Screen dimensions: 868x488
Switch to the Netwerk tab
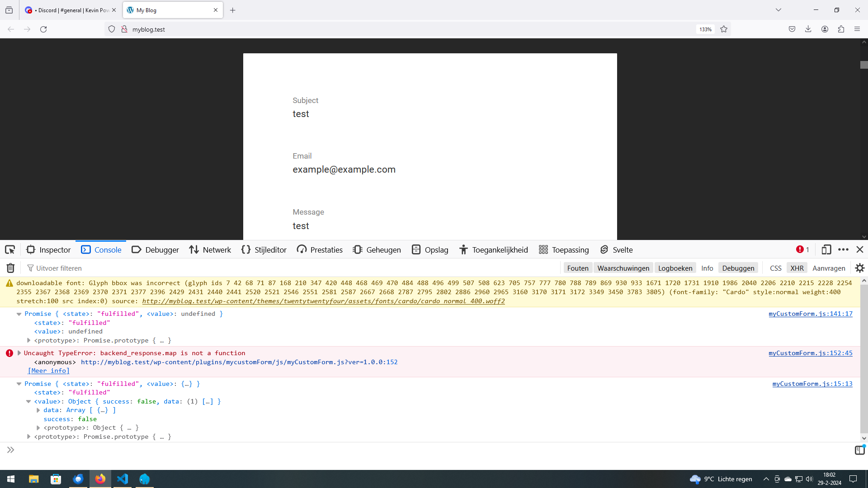coord(210,250)
